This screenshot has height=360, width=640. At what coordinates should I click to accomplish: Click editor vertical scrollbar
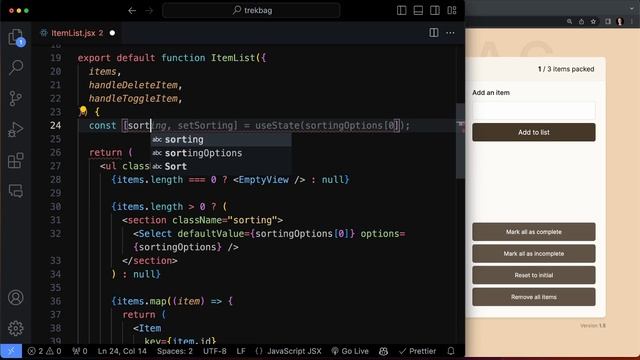pos(460,141)
